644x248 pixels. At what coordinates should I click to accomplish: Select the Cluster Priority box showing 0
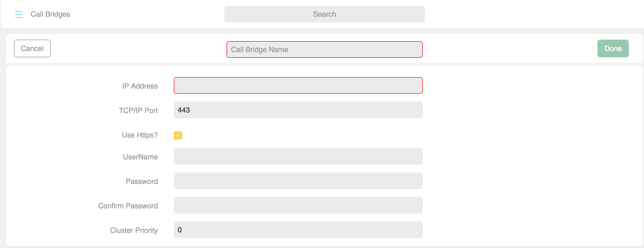pos(298,230)
